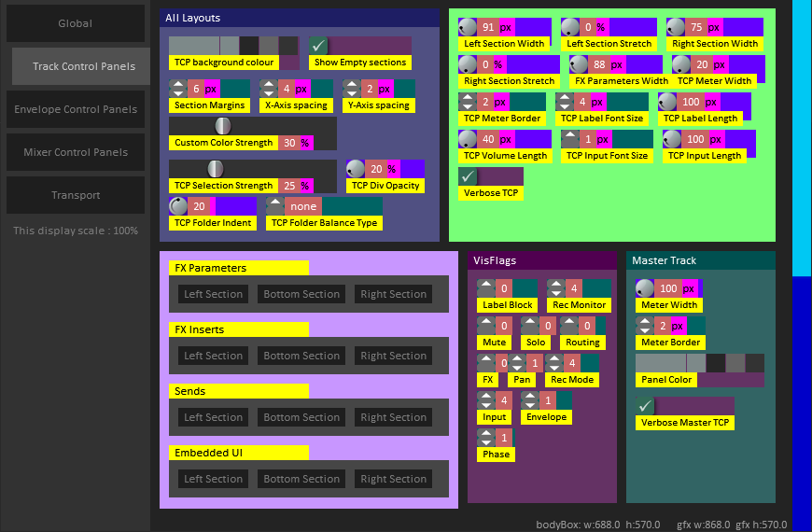The width and height of the screenshot is (812, 532).
Task: Toggle the Show Empty sections checkbox
Action: [318, 46]
